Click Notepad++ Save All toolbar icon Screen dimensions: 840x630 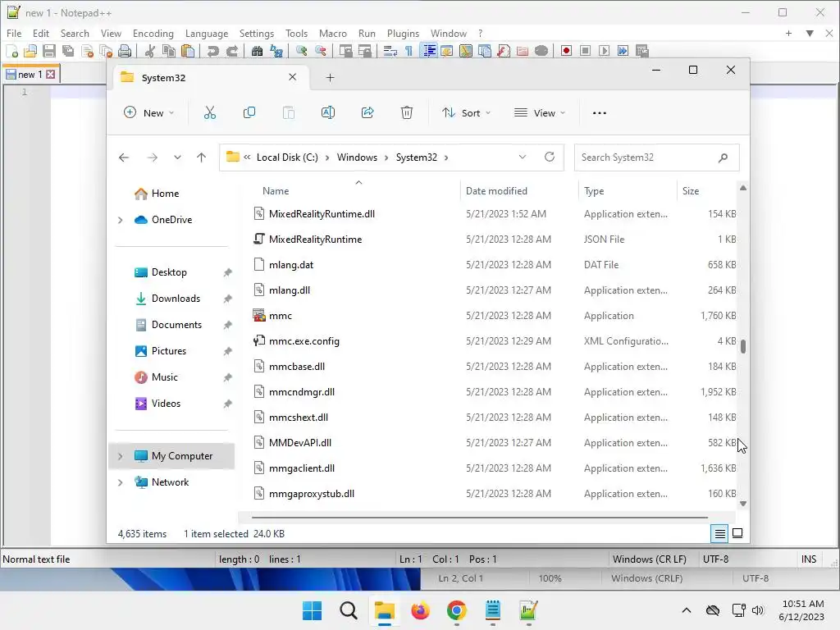68,51
